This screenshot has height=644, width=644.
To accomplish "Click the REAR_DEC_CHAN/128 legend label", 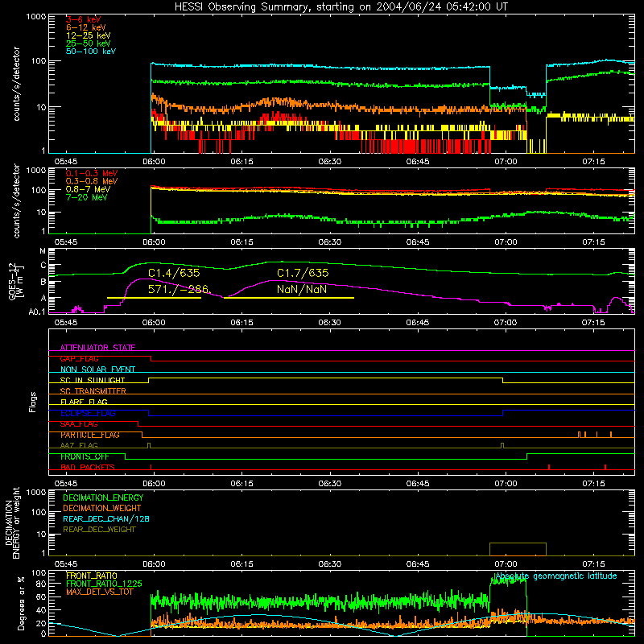I will click(106, 518).
